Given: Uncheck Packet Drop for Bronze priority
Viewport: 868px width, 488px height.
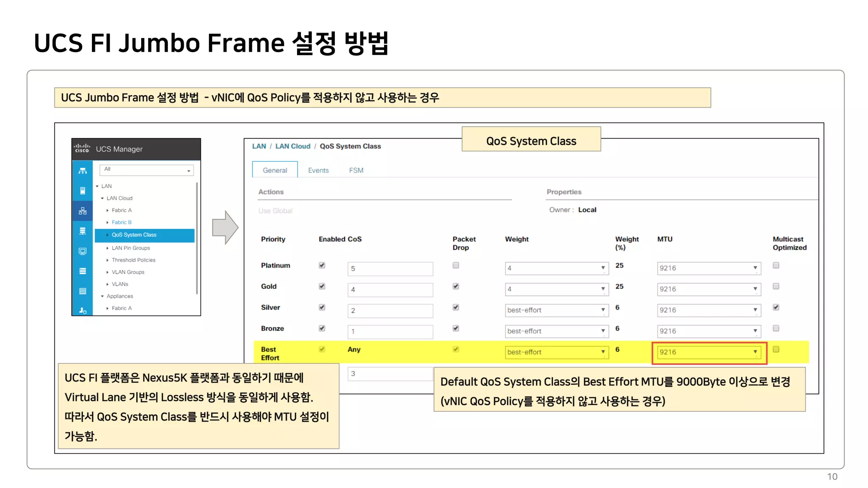Looking at the screenshot, I should (456, 328).
